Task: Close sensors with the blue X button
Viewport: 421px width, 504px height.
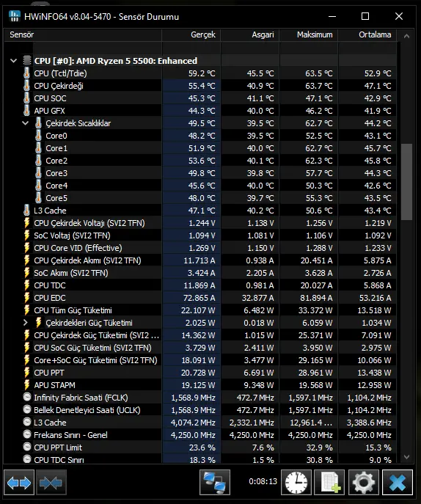Action: coord(398,482)
